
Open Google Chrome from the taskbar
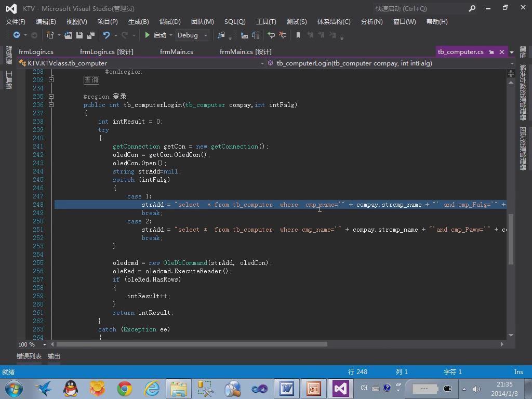[125, 389]
